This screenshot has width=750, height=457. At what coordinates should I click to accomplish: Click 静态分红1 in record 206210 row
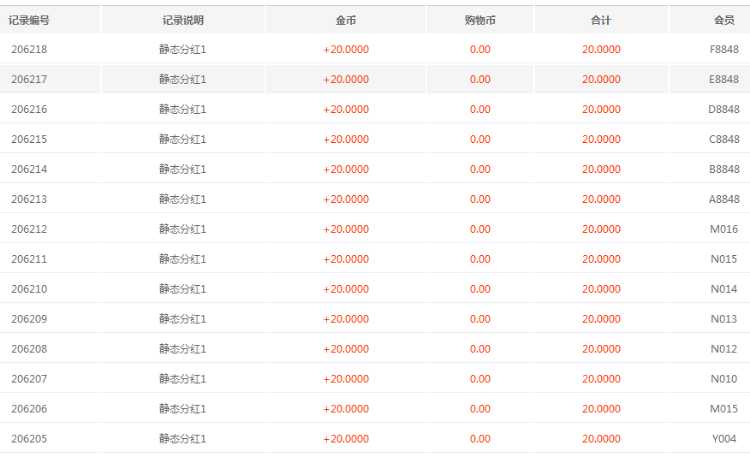point(183,289)
